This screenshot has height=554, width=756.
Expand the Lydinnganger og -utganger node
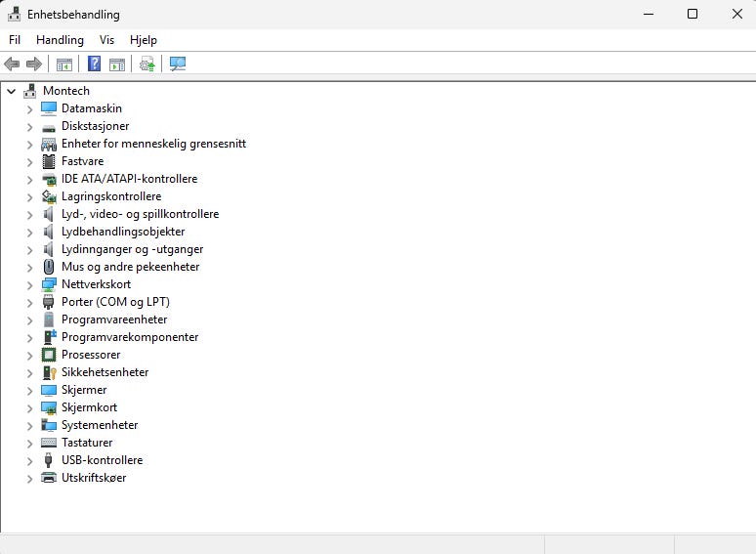coord(30,250)
